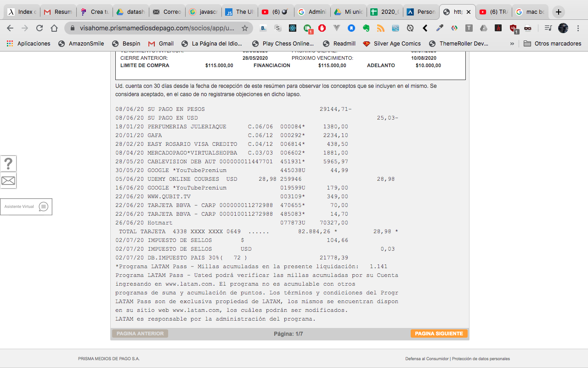
Task: Go to PAGINA SIGUIENTE
Action: click(439, 333)
